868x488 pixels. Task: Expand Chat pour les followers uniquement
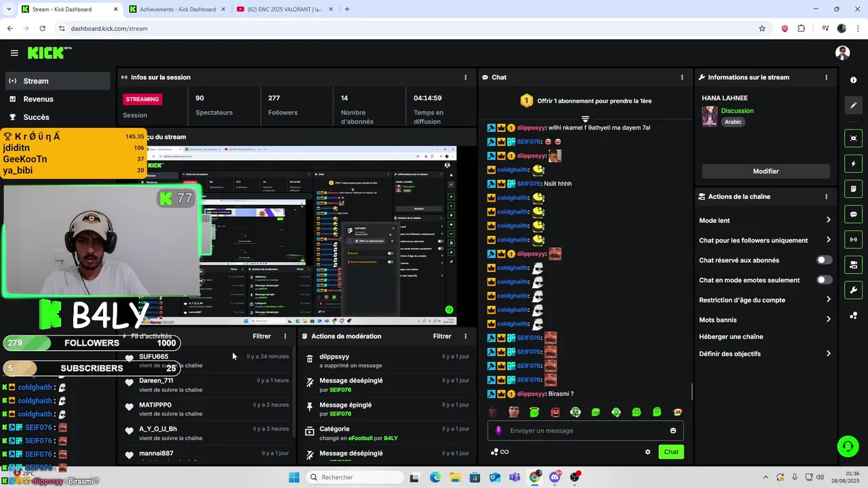click(764, 240)
